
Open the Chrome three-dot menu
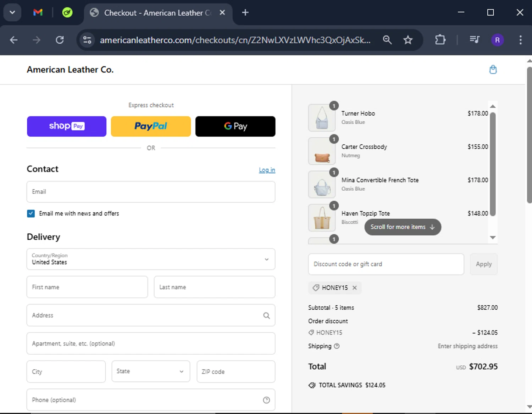(x=520, y=40)
